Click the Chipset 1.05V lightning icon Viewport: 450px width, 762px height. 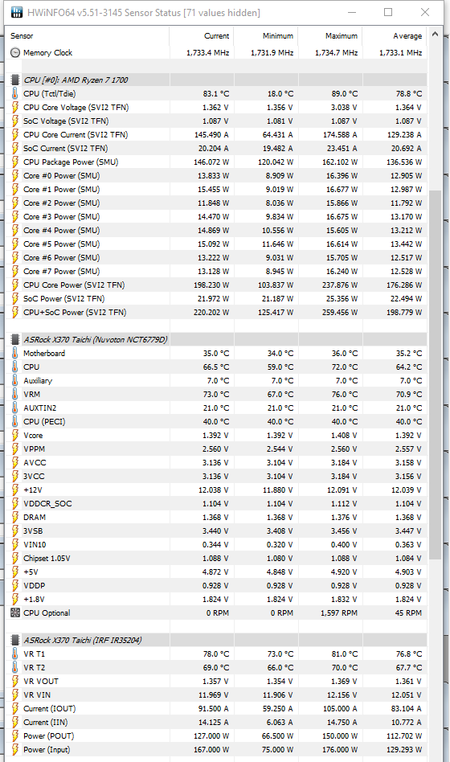[x=16, y=558]
